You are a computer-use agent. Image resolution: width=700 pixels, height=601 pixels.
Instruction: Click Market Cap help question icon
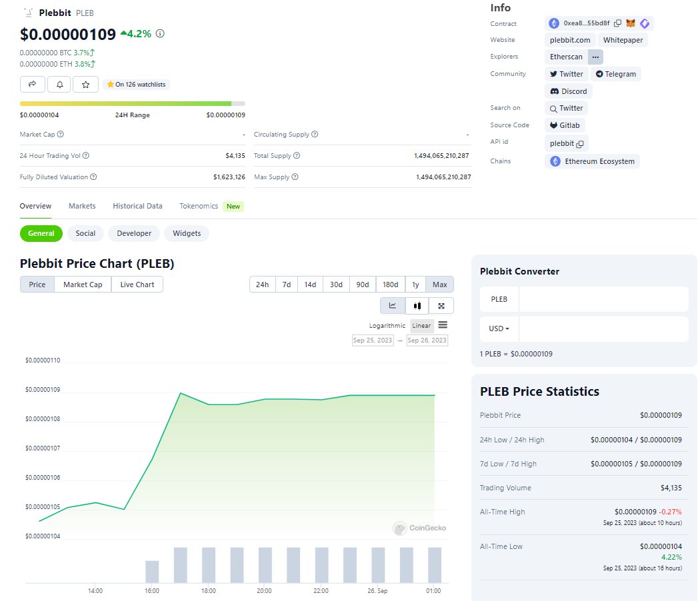point(61,134)
